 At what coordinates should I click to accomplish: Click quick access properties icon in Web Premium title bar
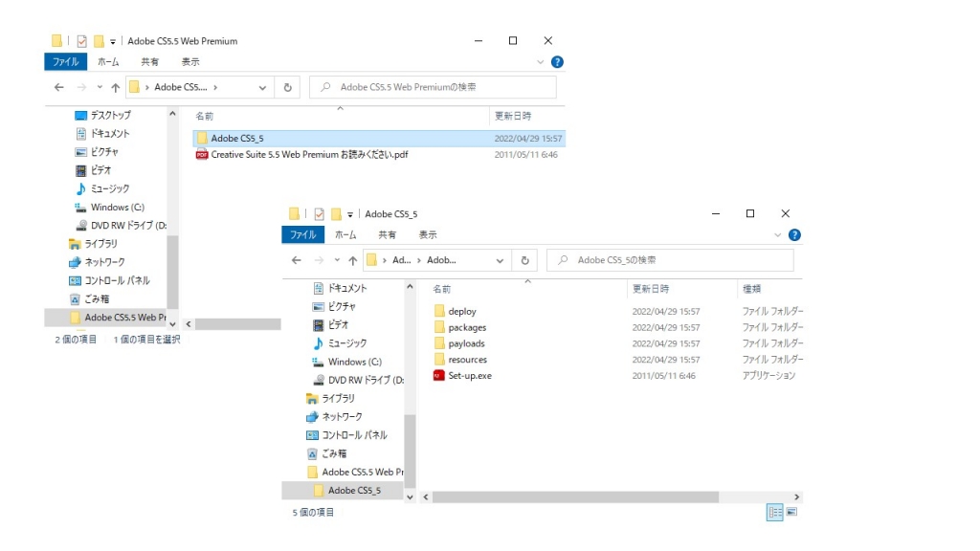pos(82,41)
